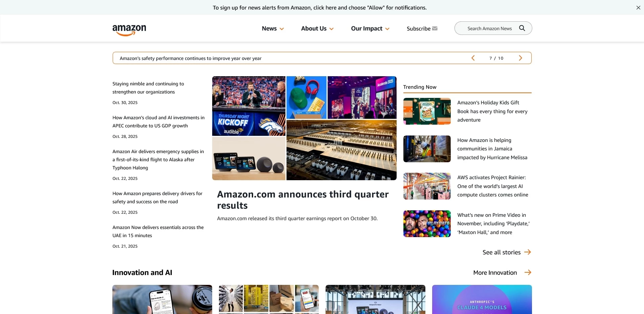Click the Hurricane Melissa story thumbnail
This screenshot has width=644, height=314.
point(427,149)
